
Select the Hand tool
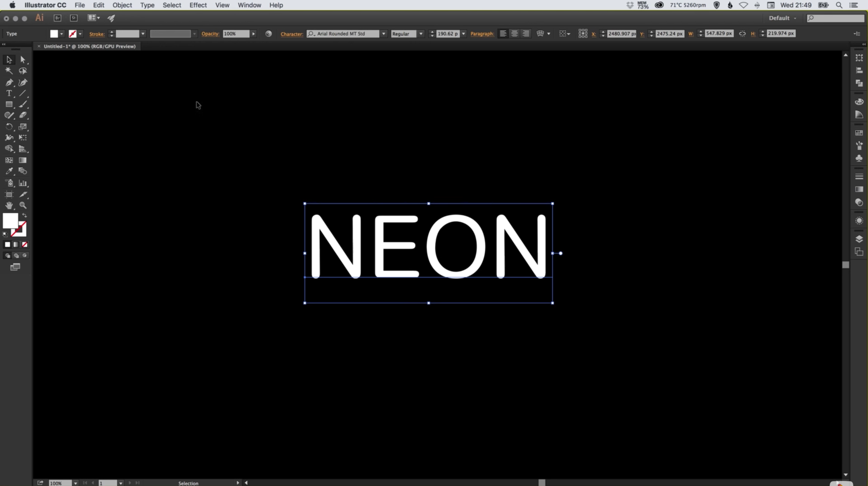tap(9, 205)
